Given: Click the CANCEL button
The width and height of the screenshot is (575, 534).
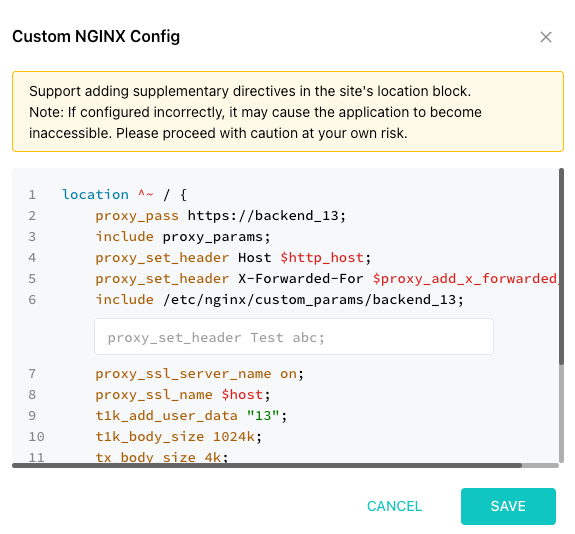Looking at the screenshot, I should coord(395,506).
